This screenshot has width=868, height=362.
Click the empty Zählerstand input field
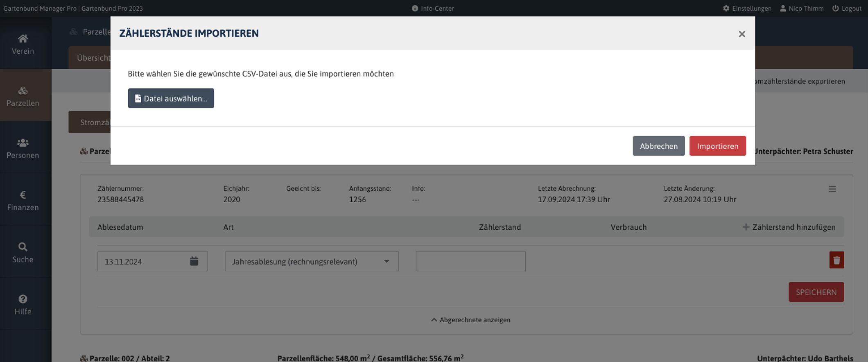click(x=470, y=261)
